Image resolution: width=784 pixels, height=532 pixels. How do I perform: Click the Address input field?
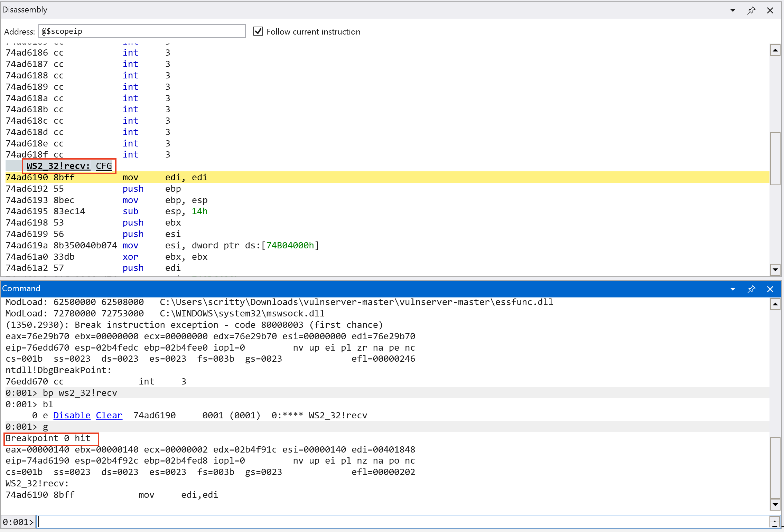(142, 31)
